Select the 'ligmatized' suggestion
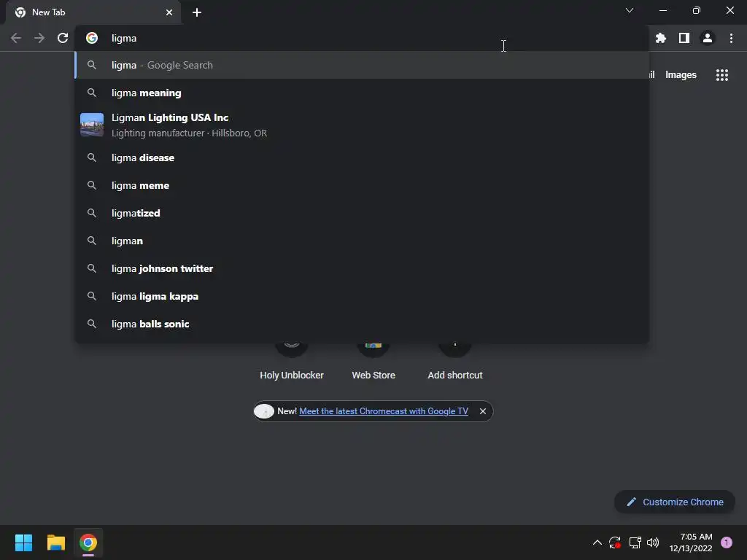747x560 pixels. (362, 213)
